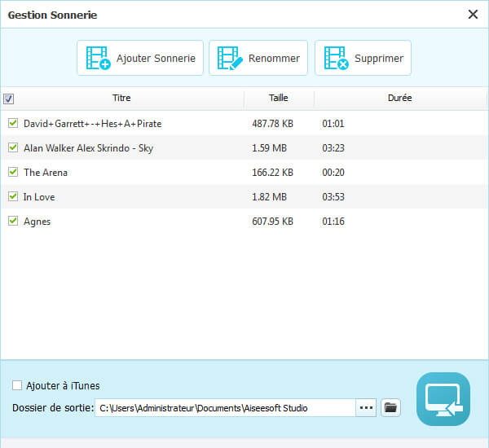Uncheck the Agnes ringtone
This screenshot has width=489, height=448.
tap(12, 221)
